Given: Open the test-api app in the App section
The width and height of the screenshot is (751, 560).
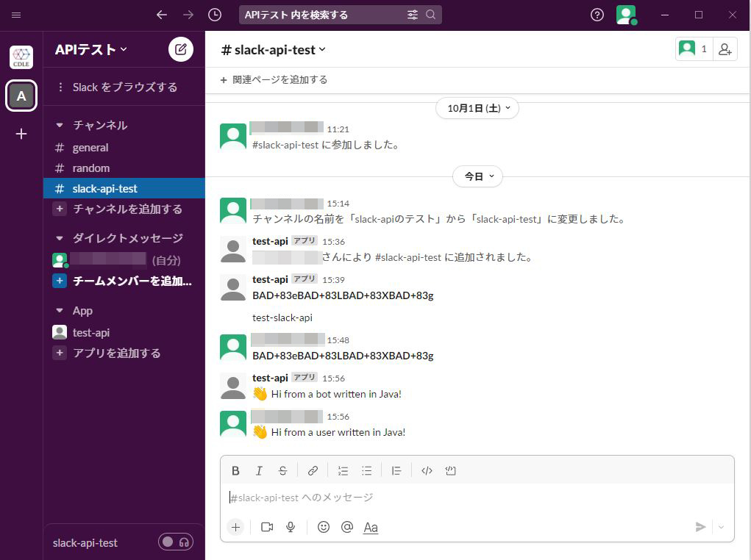Looking at the screenshot, I should (92, 332).
